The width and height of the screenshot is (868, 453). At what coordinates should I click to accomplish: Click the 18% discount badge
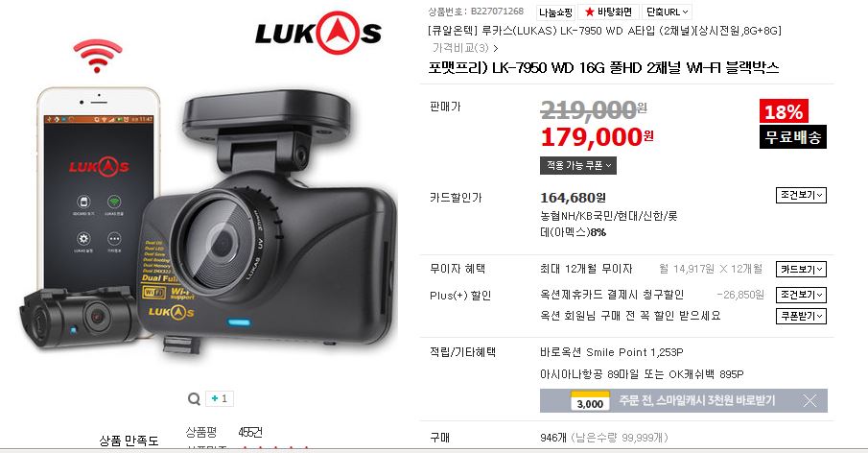(784, 111)
